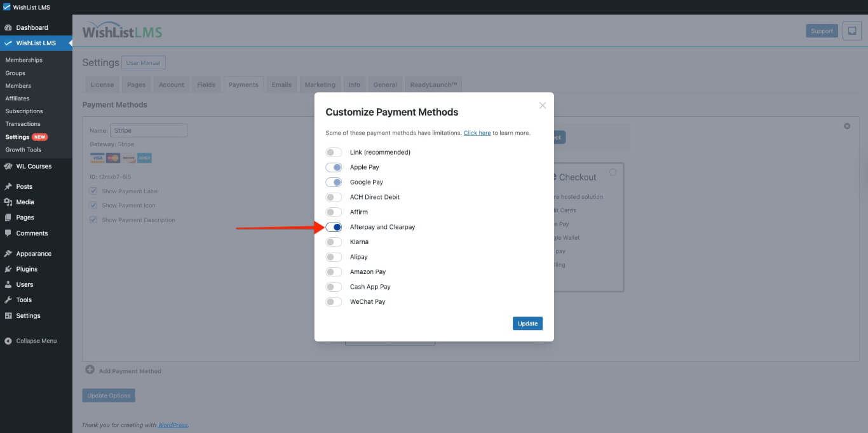This screenshot has height=433, width=868.
Task: Open the Support chat icon in the header
Action: click(x=851, y=31)
